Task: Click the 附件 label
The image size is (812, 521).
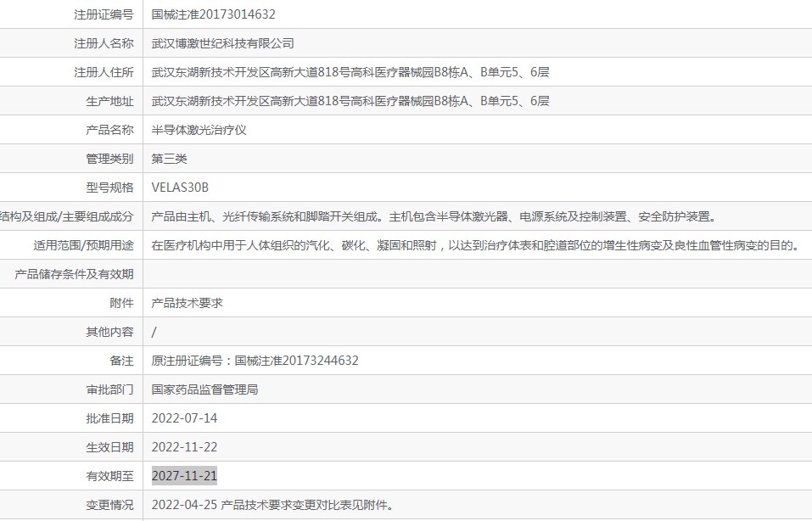Action: coord(121,303)
